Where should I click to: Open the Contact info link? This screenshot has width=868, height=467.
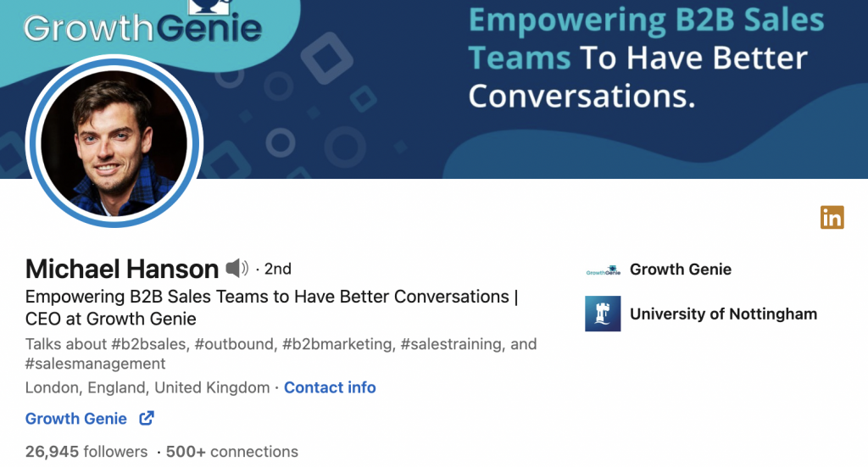(x=330, y=387)
